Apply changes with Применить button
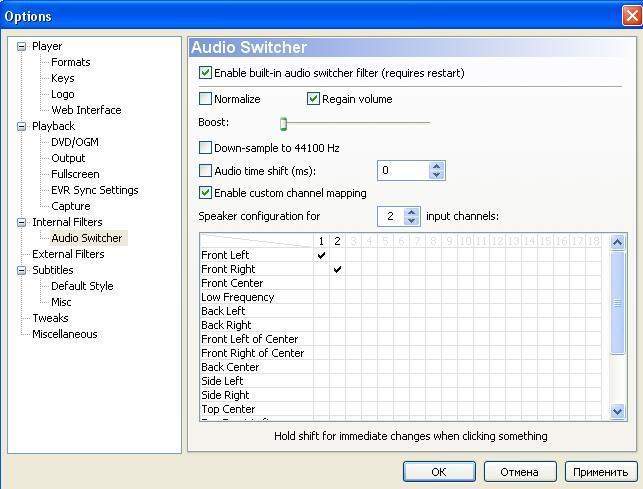 (x=601, y=472)
